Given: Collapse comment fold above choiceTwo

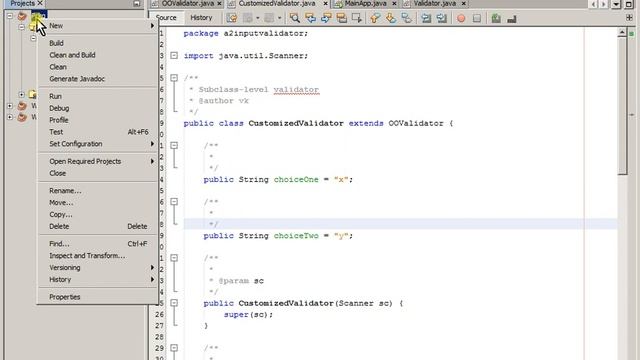Looking at the screenshot, I should pyautogui.click(x=174, y=202).
